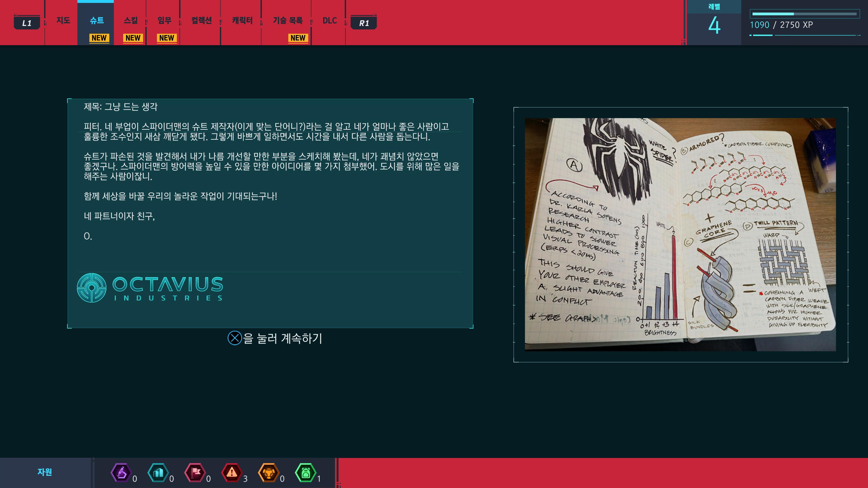Screen dimensions: 868x488
Task: Click the crime token count 3
Action: point(245,479)
